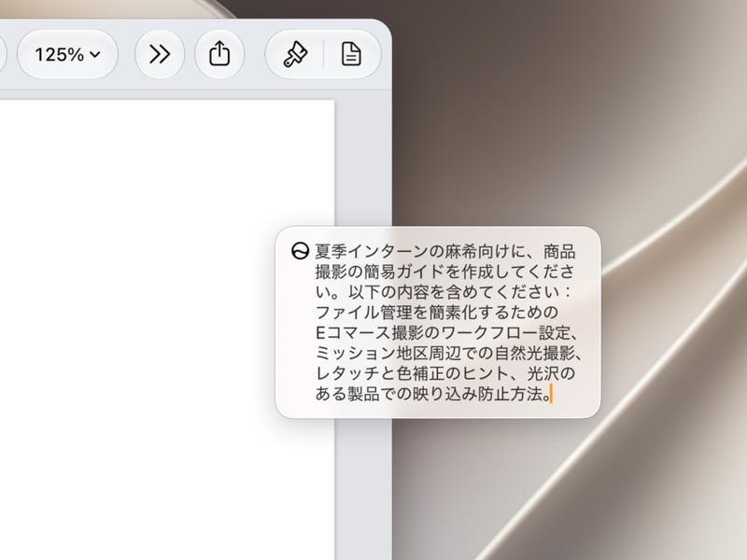Click the Share button in toolbar

coord(219,54)
